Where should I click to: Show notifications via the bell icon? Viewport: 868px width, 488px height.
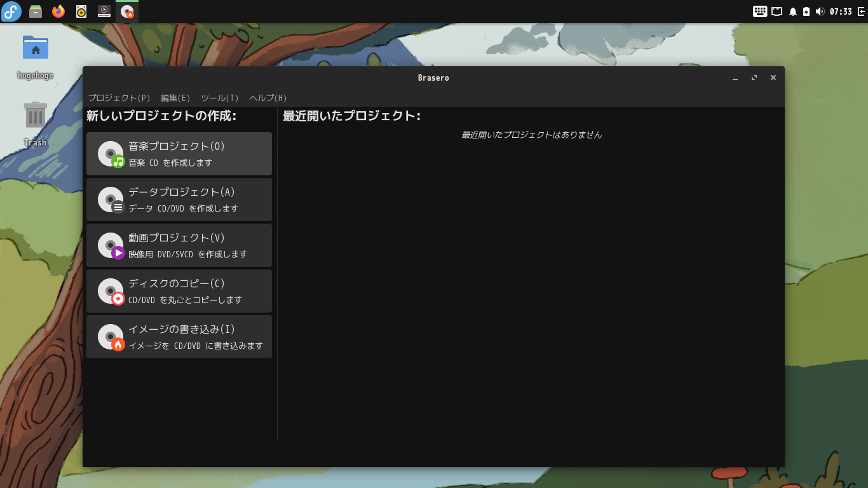pos(793,11)
